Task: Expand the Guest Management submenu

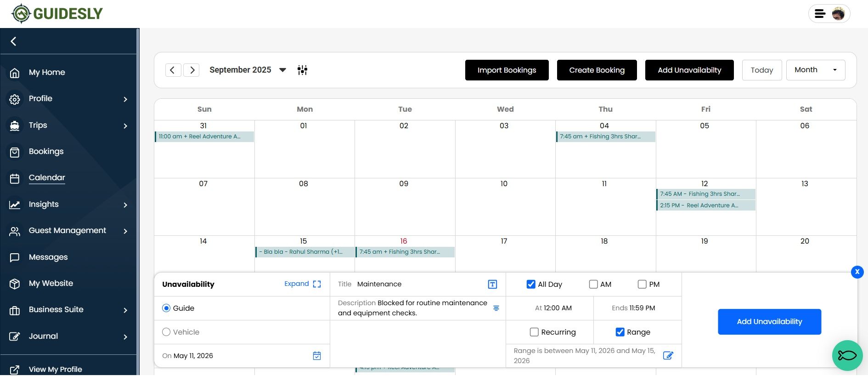Action: click(x=125, y=231)
